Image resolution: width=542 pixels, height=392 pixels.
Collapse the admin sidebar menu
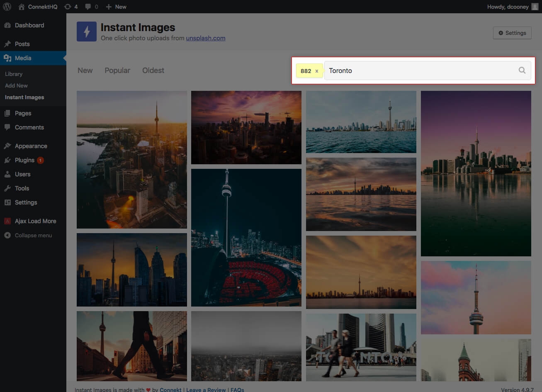(x=33, y=235)
